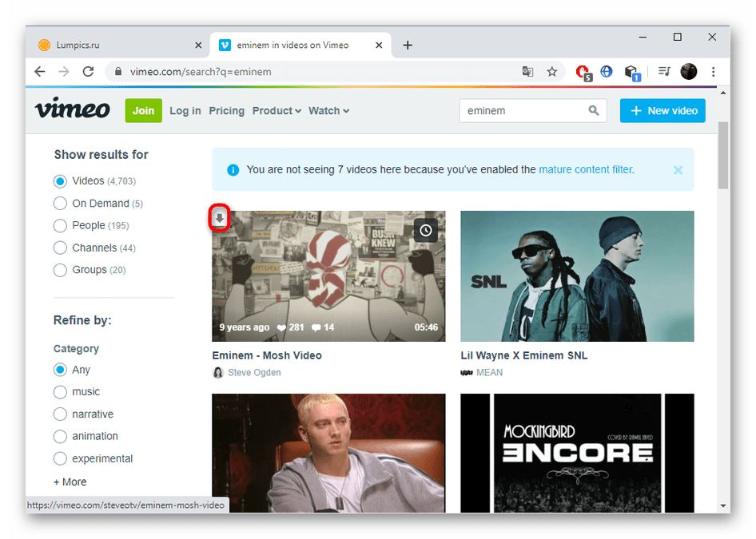This screenshot has width=756, height=539.
Task: Click the Google Translate icon in address bar
Action: point(527,72)
